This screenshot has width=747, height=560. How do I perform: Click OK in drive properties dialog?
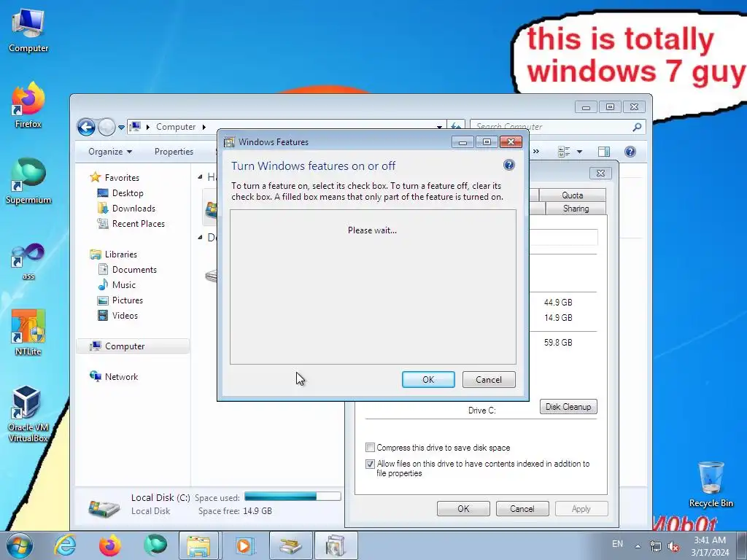tap(463, 508)
